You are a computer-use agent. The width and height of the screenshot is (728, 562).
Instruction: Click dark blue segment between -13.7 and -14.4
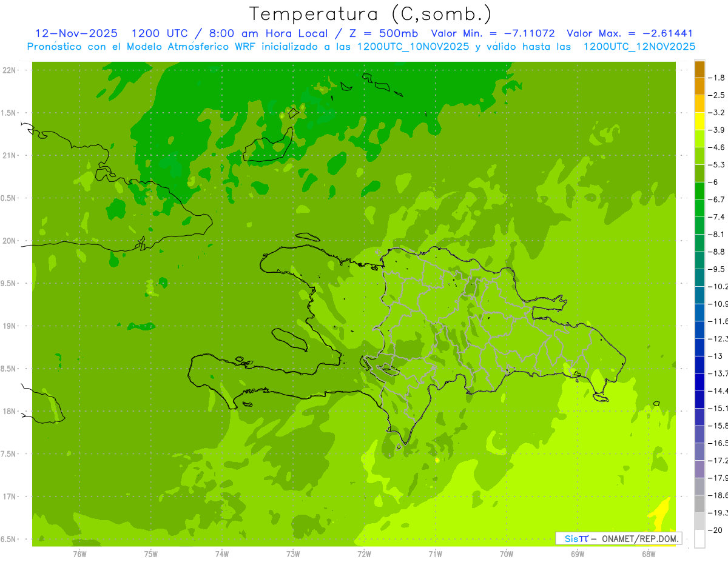coord(699,382)
